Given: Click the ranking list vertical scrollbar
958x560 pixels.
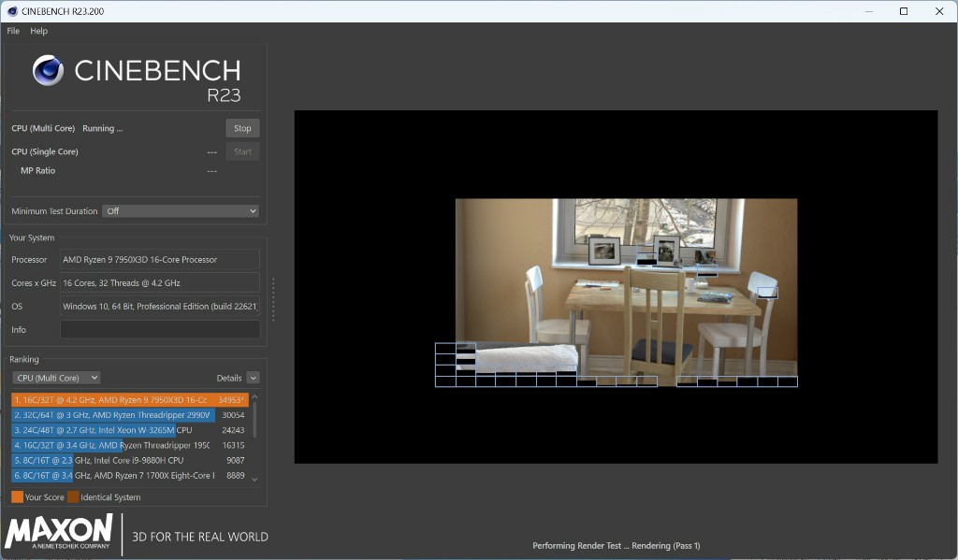Looking at the screenshot, I should [254, 421].
